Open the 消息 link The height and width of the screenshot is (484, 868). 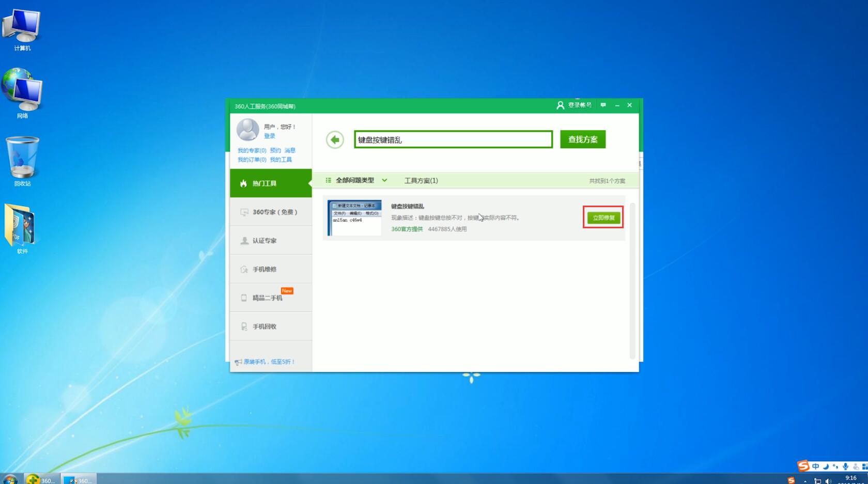(x=290, y=150)
